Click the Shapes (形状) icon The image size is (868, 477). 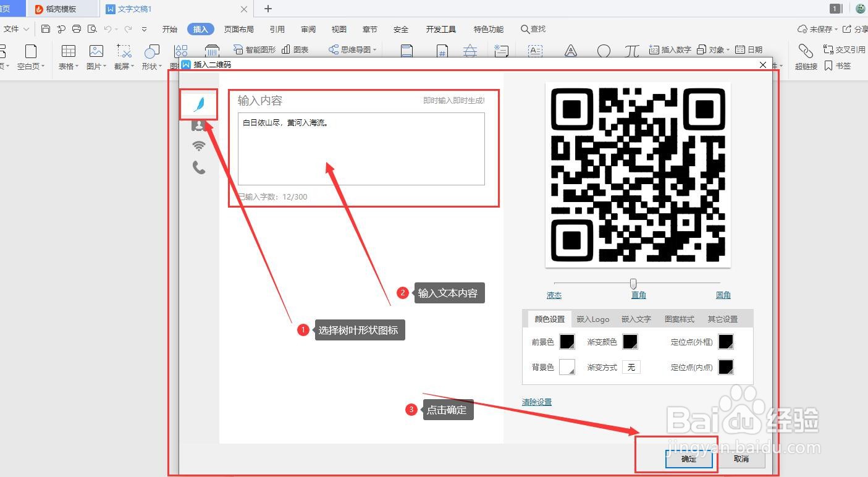pos(151,51)
